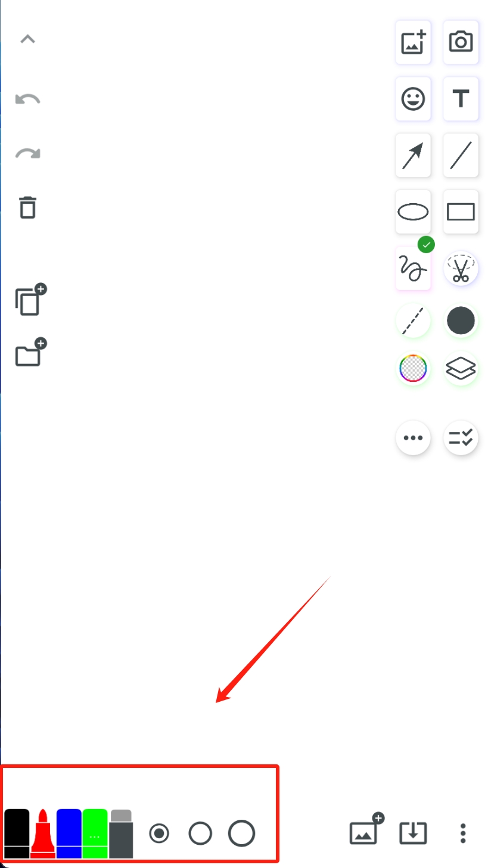Screen dimensions: 488x868
Task: Add an emoji sticker
Action: 413,98
